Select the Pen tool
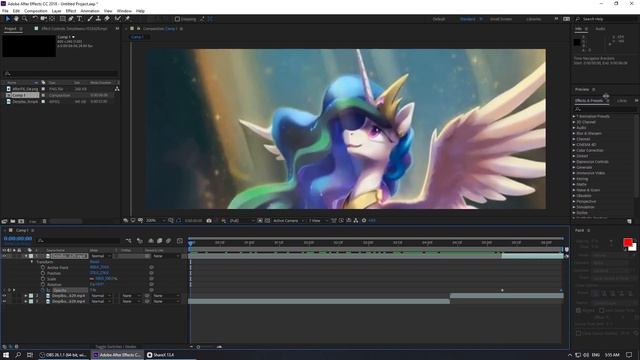This screenshot has height=360, width=640. tap(71, 19)
